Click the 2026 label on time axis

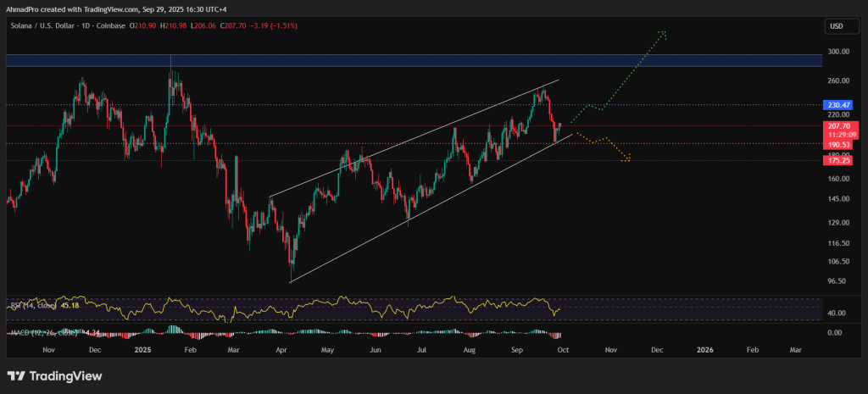tap(704, 348)
